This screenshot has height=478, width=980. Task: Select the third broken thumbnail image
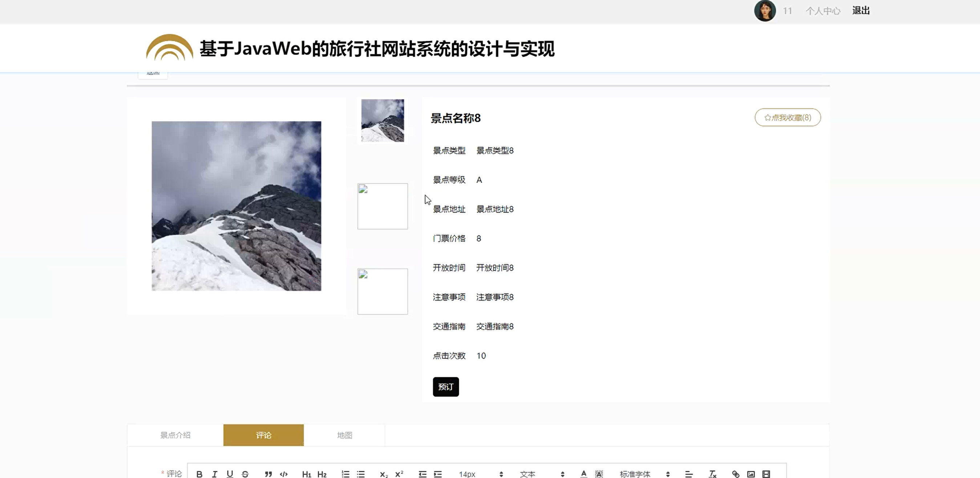(x=382, y=292)
